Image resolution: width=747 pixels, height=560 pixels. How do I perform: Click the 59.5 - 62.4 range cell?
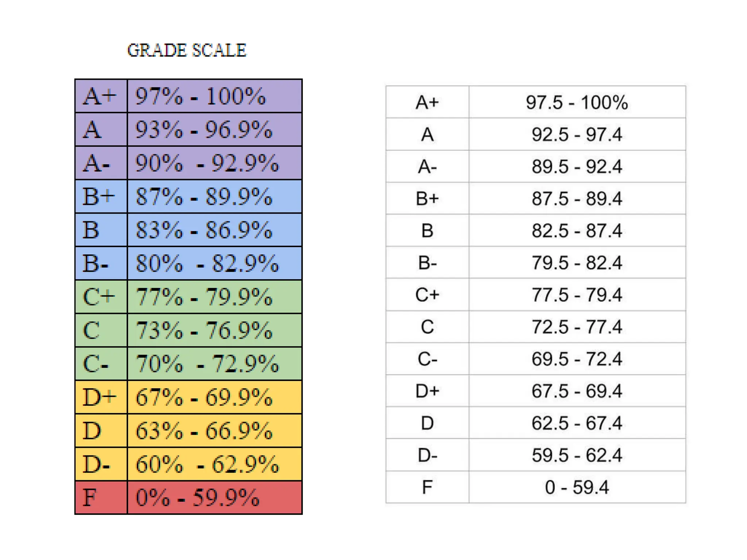tap(577, 455)
